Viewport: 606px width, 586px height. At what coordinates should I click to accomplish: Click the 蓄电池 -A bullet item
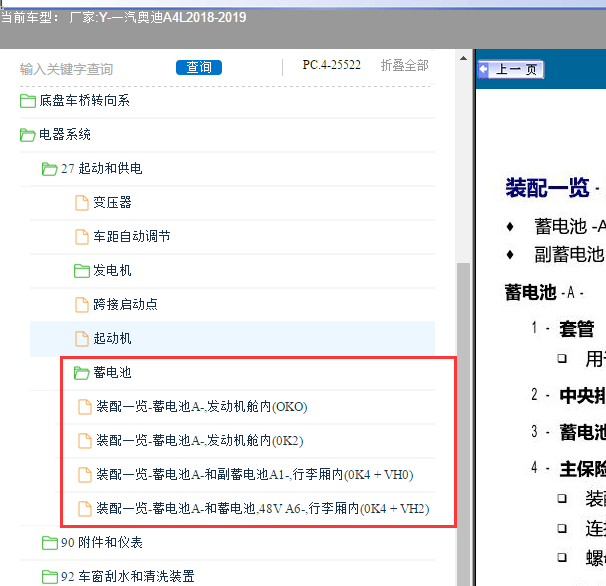[x=570, y=227]
